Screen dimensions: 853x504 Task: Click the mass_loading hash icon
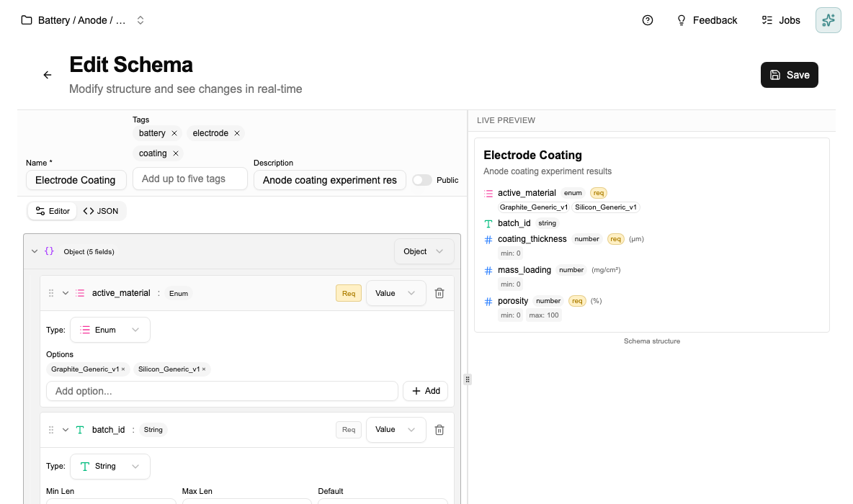488,270
